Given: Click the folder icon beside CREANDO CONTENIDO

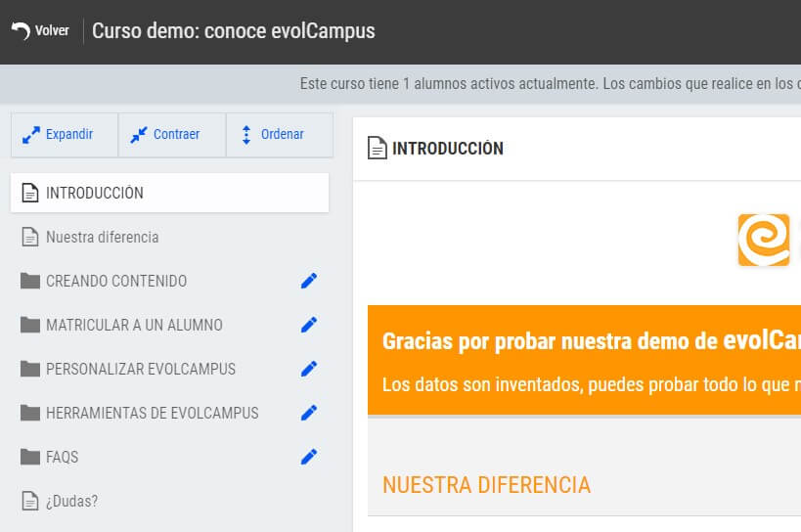Looking at the screenshot, I should click(30, 281).
